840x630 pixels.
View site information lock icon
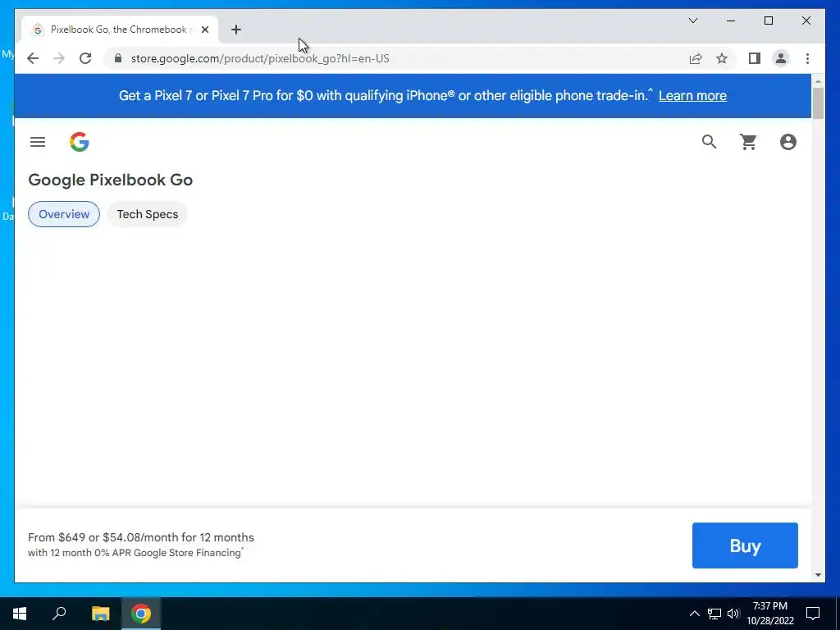118,58
